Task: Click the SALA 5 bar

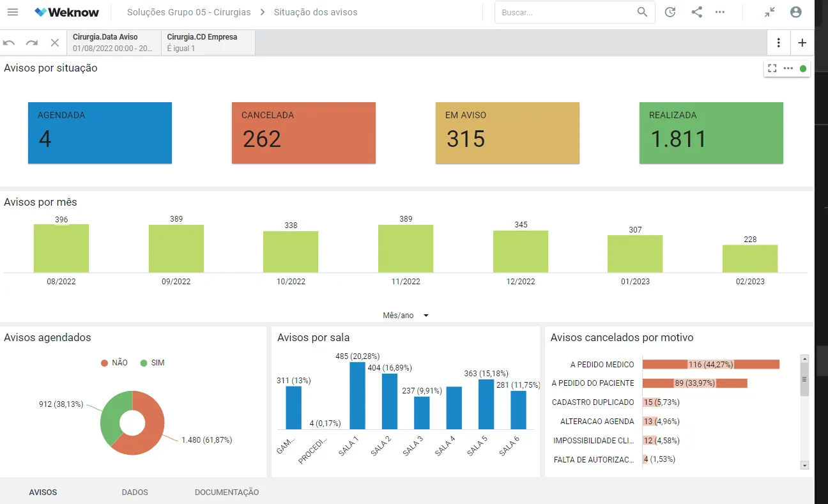Action: tap(486, 404)
